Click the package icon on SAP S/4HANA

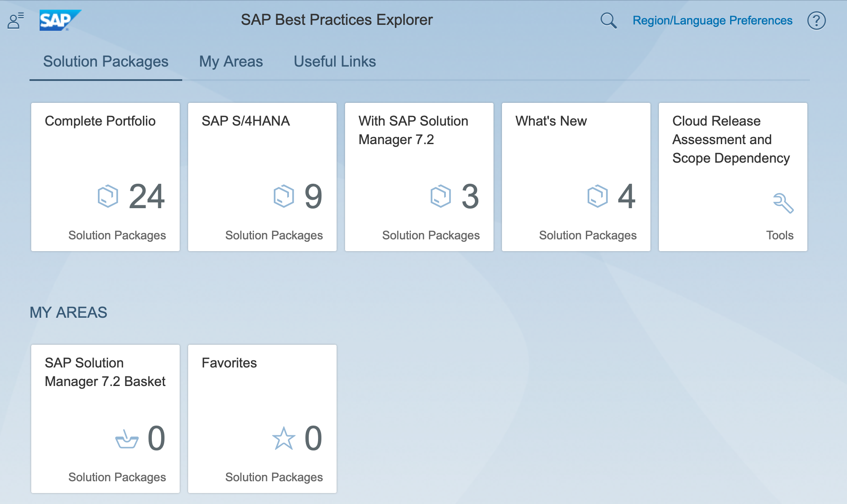pyautogui.click(x=283, y=196)
